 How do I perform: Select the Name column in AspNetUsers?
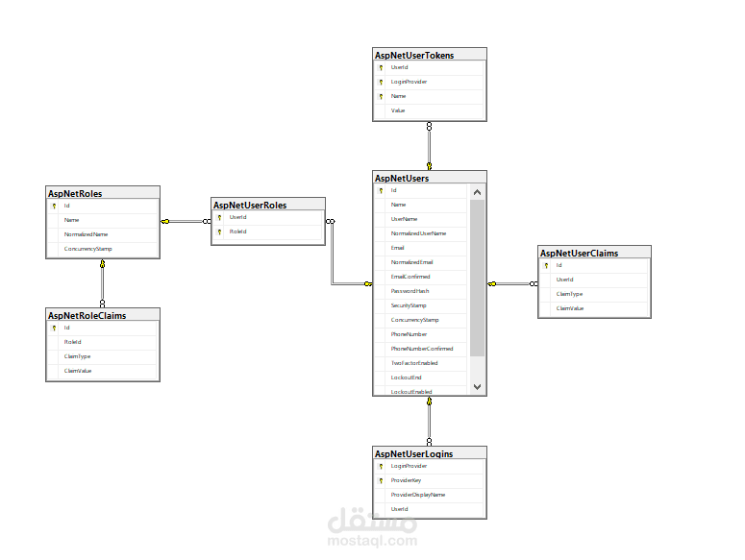click(421, 205)
